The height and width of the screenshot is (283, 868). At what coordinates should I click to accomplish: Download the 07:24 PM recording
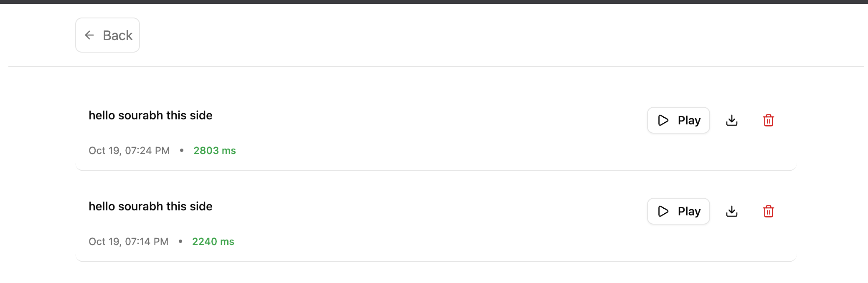[732, 120]
